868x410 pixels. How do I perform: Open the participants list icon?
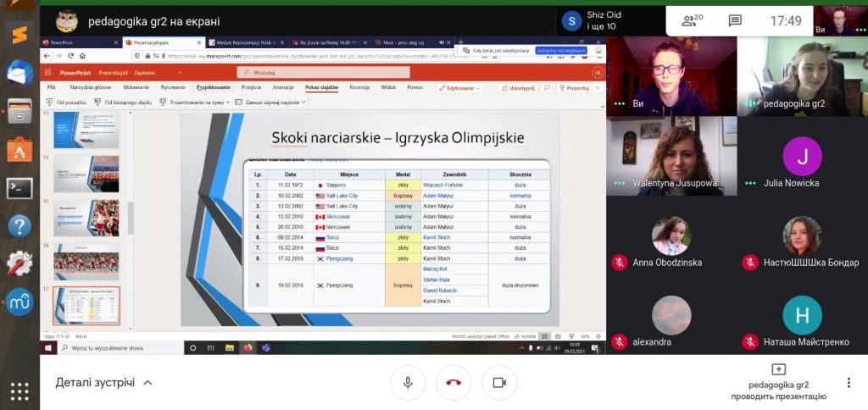(692, 20)
